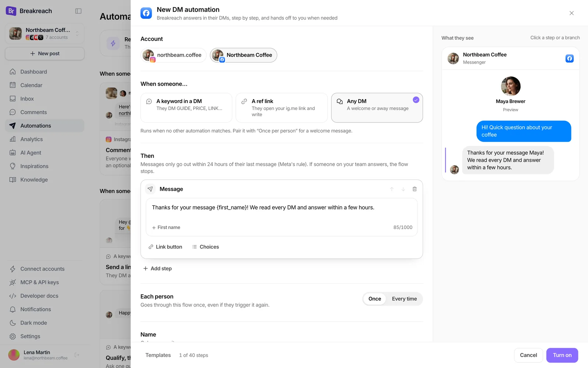Collapse the sidebar panel icon

click(x=78, y=11)
